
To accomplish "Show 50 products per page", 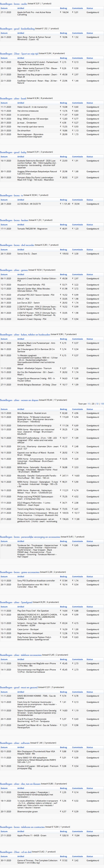I will coord(97,404).
